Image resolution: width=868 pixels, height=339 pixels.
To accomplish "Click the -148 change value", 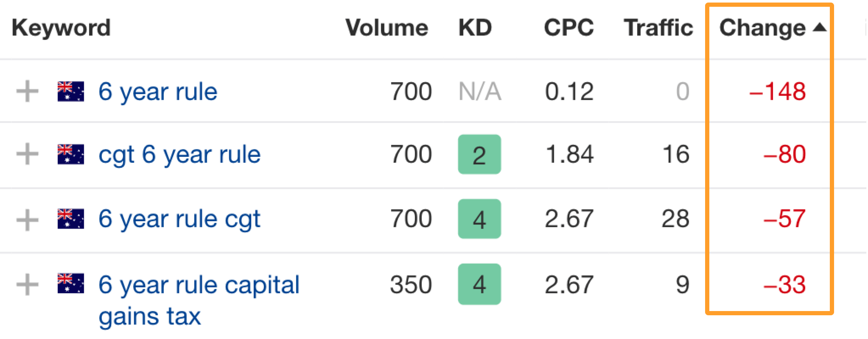I will (x=778, y=92).
